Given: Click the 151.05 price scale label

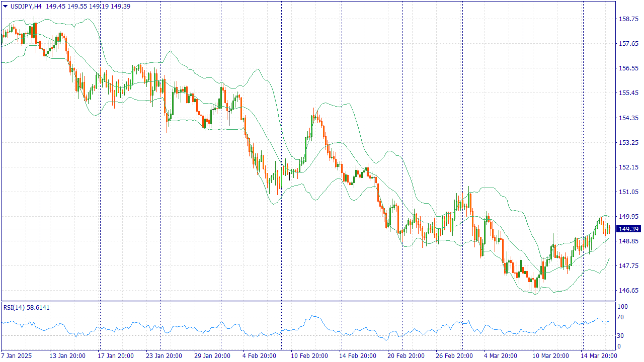Looking at the screenshot, I should (628, 192).
